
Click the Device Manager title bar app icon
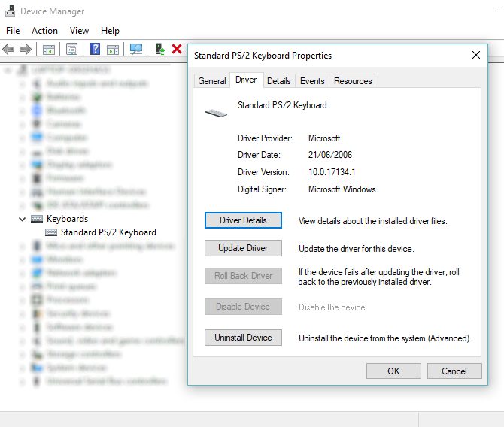click(x=11, y=11)
